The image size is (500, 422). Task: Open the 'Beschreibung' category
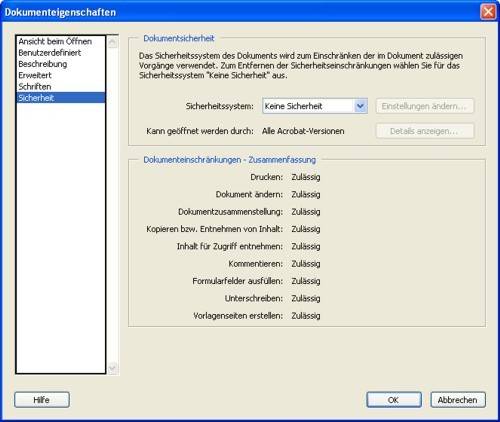click(x=43, y=64)
